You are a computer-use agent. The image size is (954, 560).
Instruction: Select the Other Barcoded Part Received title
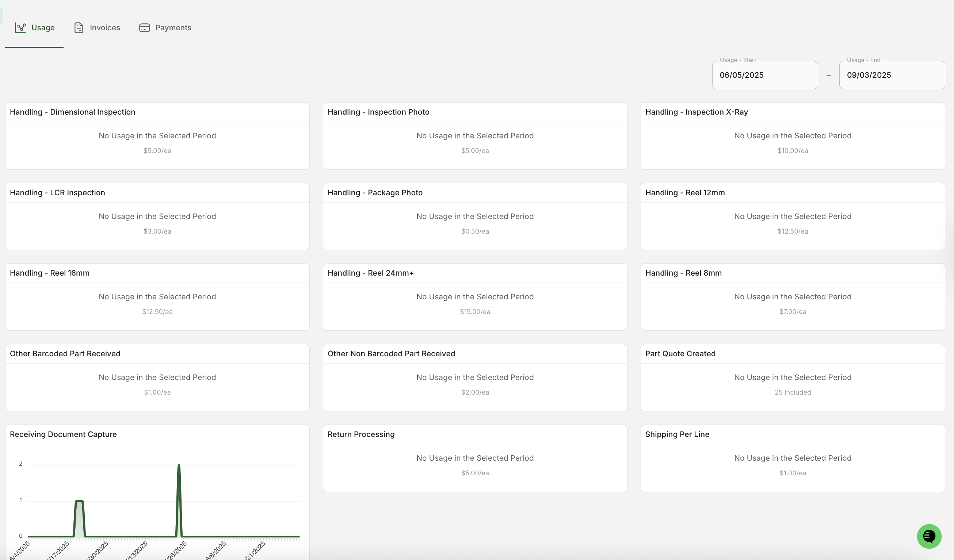pos(65,353)
